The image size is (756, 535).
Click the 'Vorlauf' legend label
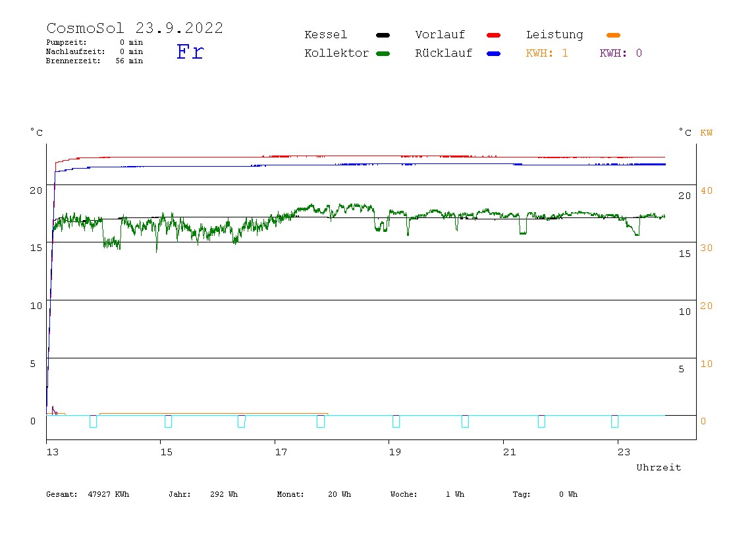(x=440, y=35)
